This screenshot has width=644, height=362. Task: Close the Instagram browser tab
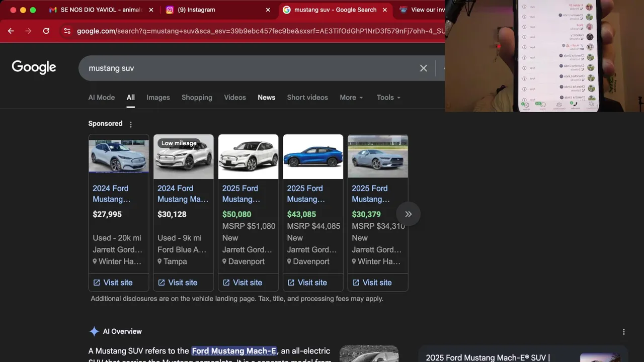tap(268, 10)
